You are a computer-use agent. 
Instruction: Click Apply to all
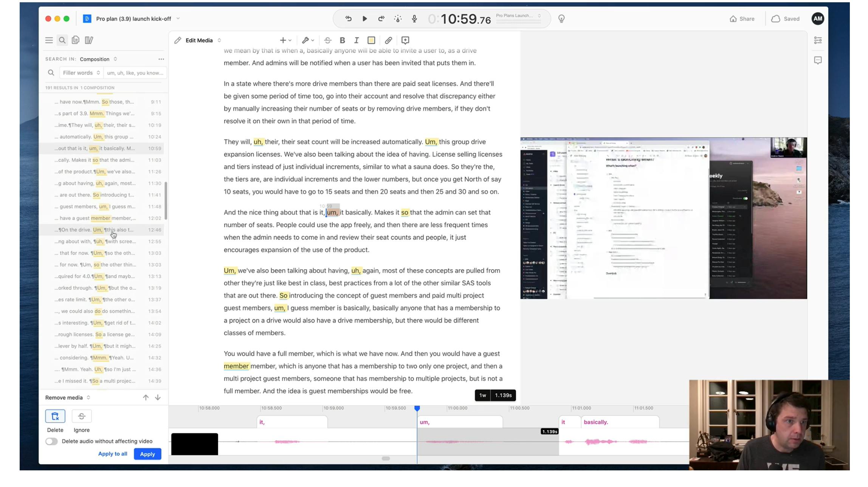pos(113,454)
